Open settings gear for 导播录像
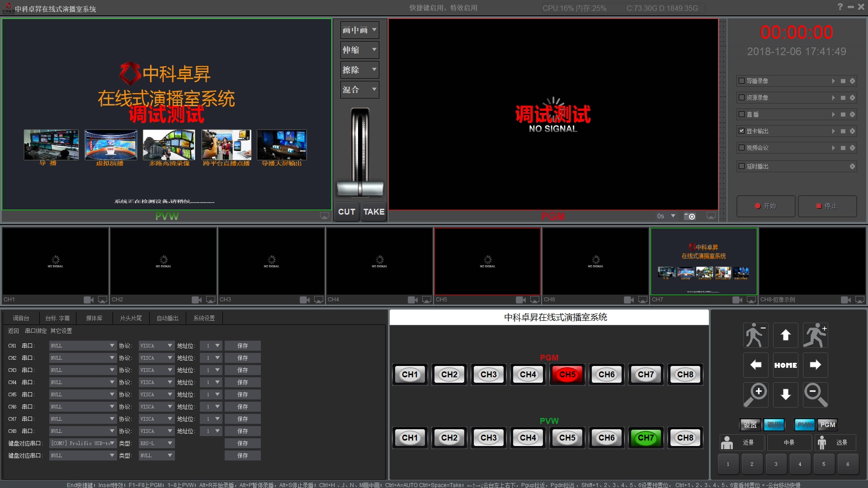 coord(852,81)
